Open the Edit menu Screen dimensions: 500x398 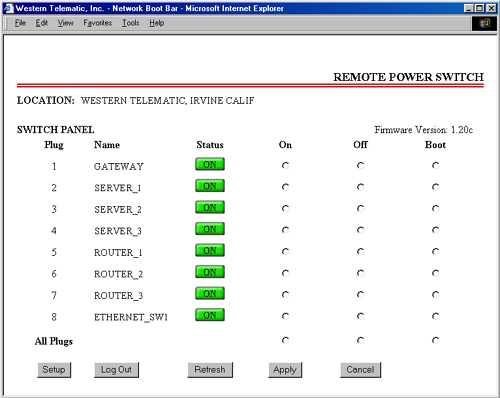pyautogui.click(x=42, y=23)
